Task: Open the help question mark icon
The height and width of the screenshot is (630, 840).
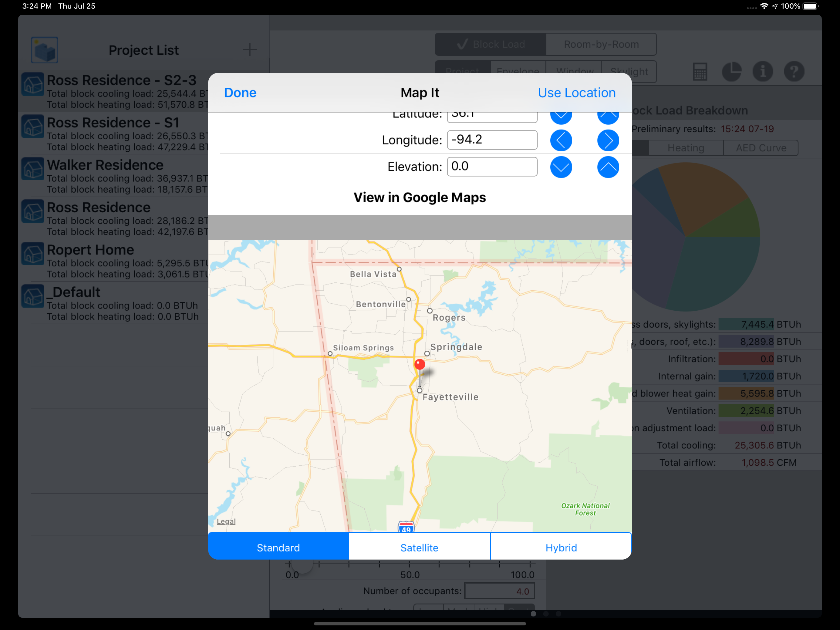Action: click(x=794, y=71)
